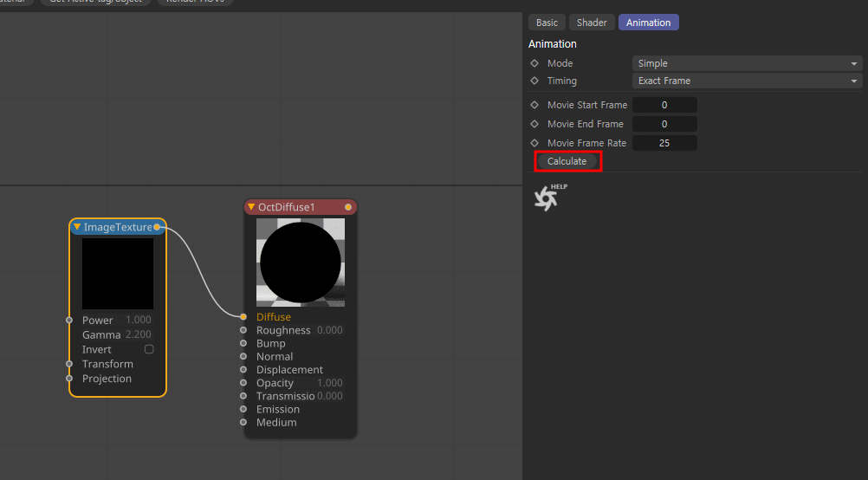Click the Movie Start Frame input field

point(664,105)
